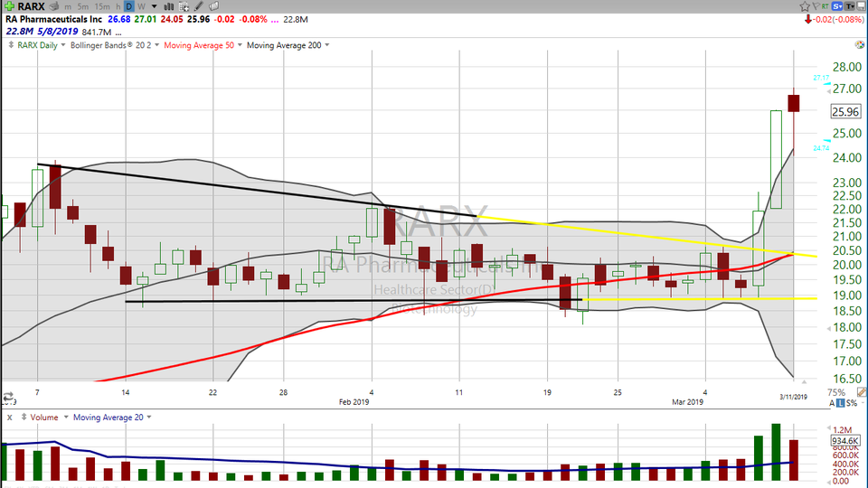Select the Daily (D) time frame
868x488 pixels.
[x=129, y=6]
